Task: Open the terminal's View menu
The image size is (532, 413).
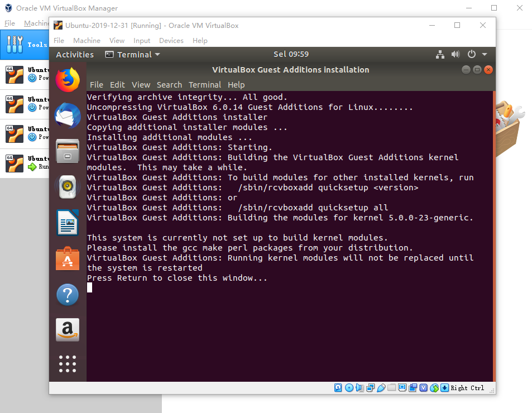Action: (141, 85)
